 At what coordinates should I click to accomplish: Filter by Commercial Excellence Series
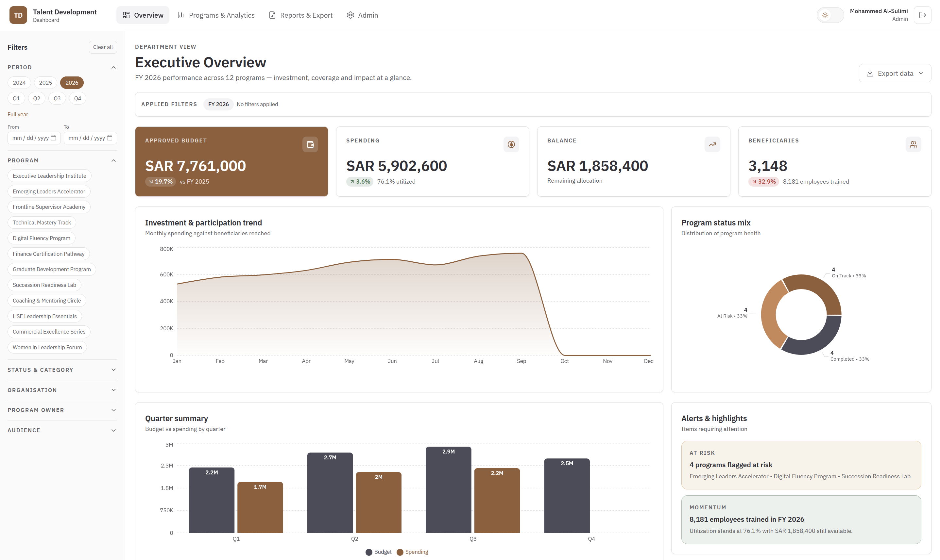(49, 332)
